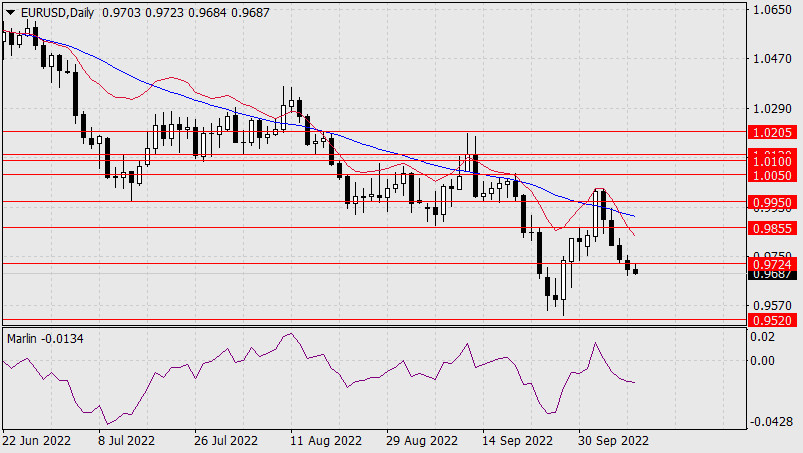Select the 26 Jul 2022 date label
The image size is (803, 453).
point(226,441)
